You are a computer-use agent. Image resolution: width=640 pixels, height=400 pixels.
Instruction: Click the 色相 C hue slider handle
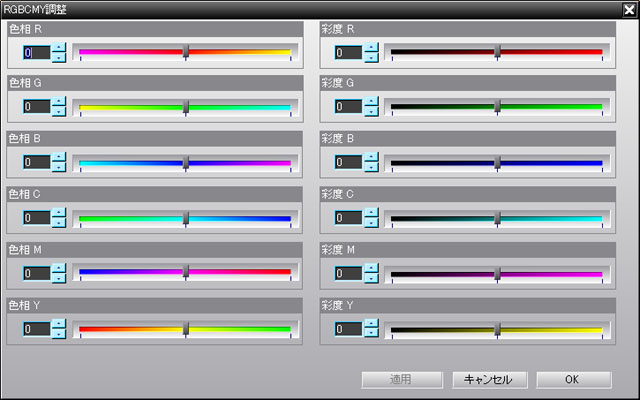pyautogui.click(x=186, y=218)
